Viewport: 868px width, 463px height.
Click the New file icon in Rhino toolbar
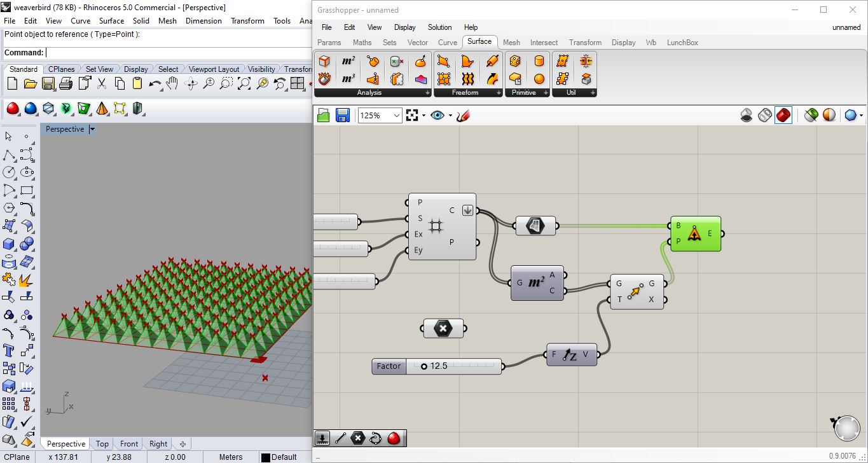click(x=12, y=83)
